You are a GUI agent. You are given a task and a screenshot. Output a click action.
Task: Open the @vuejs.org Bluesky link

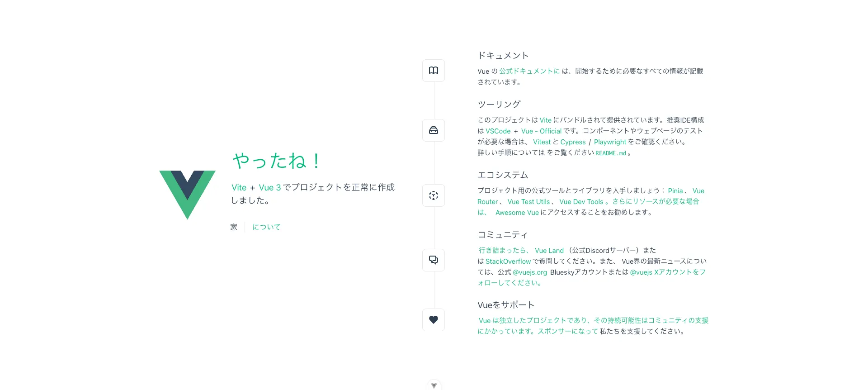click(x=529, y=272)
